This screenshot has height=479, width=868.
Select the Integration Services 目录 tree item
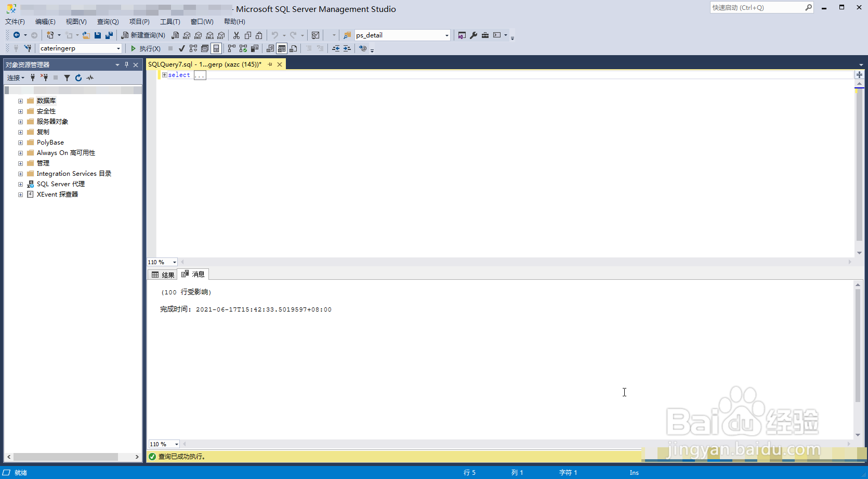[x=74, y=174]
